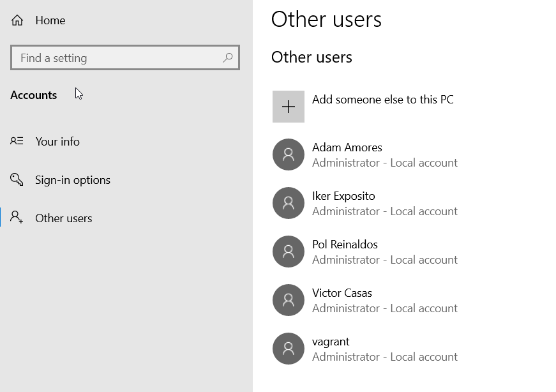The image size is (556, 392).
Task: Expand the vagrant account name entry
Action: 331,342
